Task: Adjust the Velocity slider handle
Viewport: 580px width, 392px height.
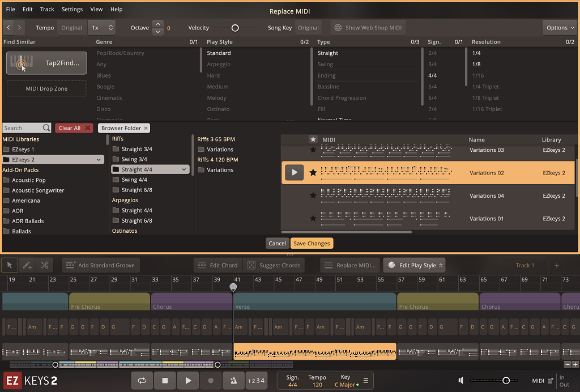Action: click(x=235, y=28)
